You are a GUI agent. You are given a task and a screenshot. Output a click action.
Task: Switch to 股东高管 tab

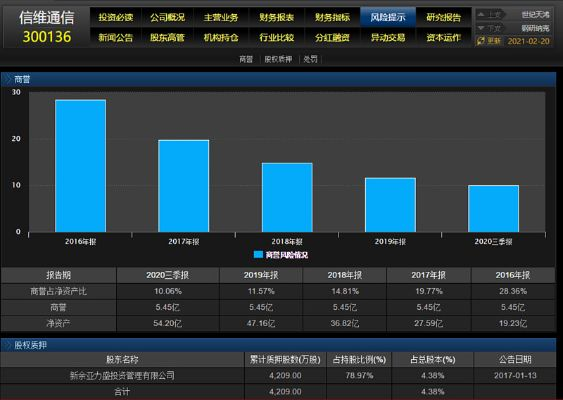pyautogui.click(x=168, y=37)
